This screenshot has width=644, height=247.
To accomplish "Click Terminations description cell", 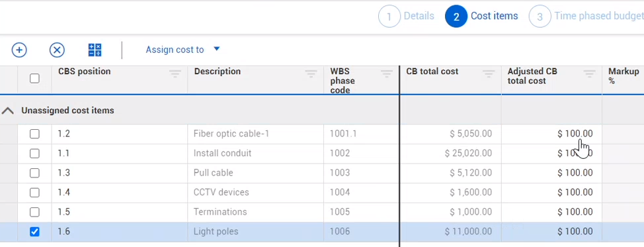I will (255, 212).
